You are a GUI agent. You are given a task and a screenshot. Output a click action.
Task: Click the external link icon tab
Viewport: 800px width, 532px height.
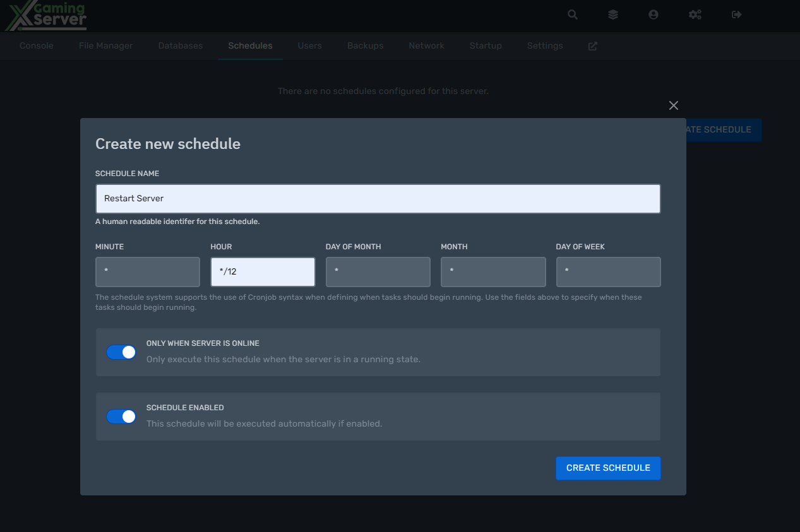593,46
